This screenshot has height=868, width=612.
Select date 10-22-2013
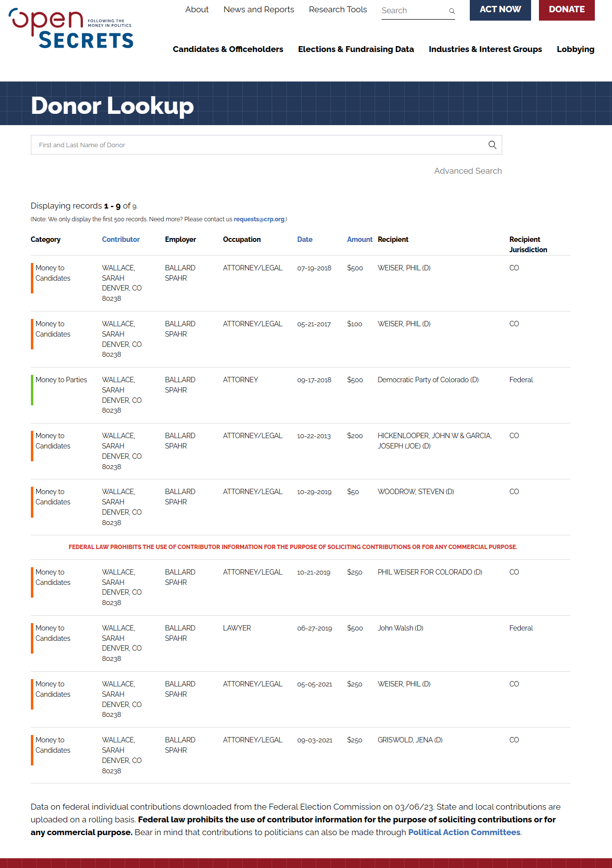tap(314, 436)
